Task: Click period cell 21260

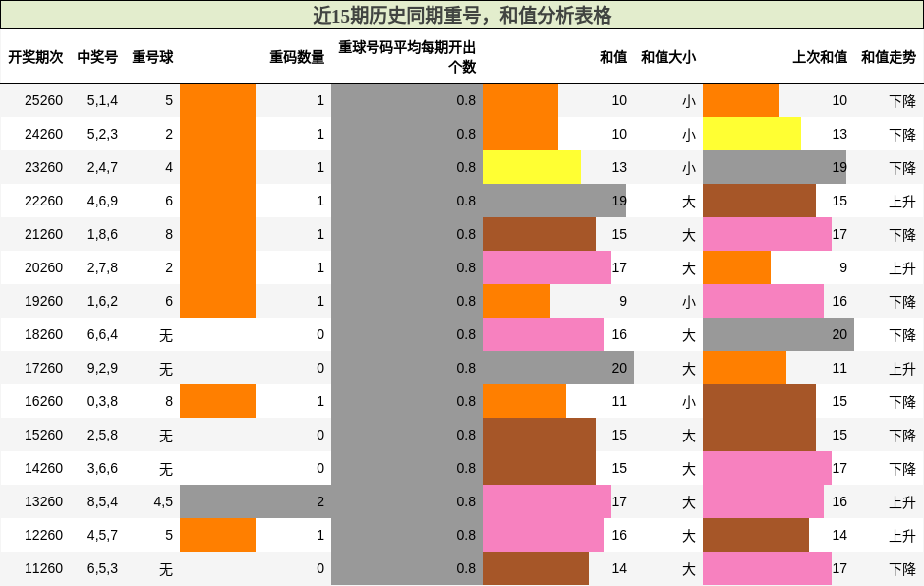Action: click(43, 235)
